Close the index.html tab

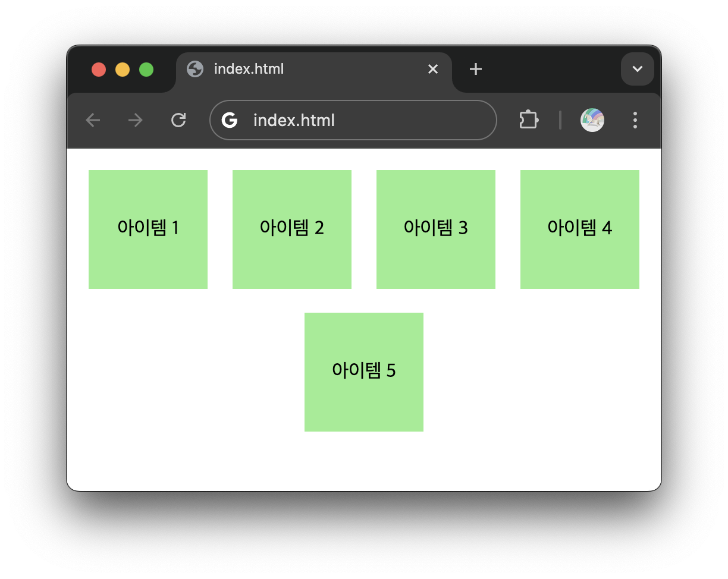coord(433,69)
